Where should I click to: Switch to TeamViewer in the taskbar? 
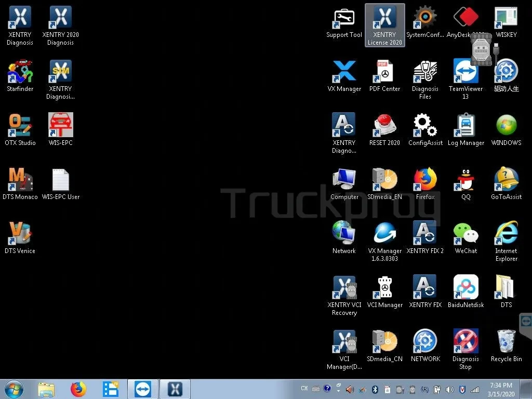tap(142, 389)
